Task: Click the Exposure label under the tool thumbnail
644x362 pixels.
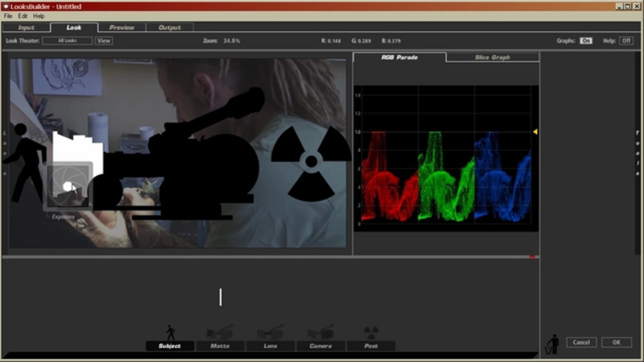Action: [x=63, y=217]
